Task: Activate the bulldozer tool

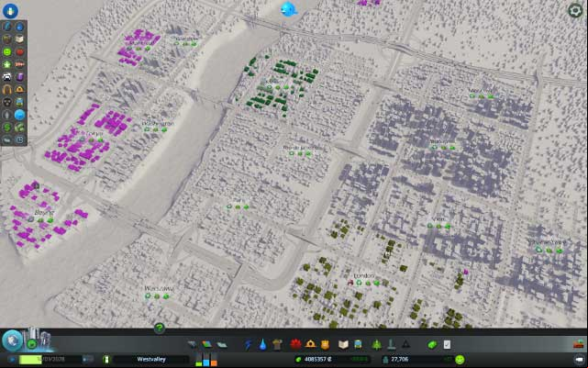Action: (579, 343)
